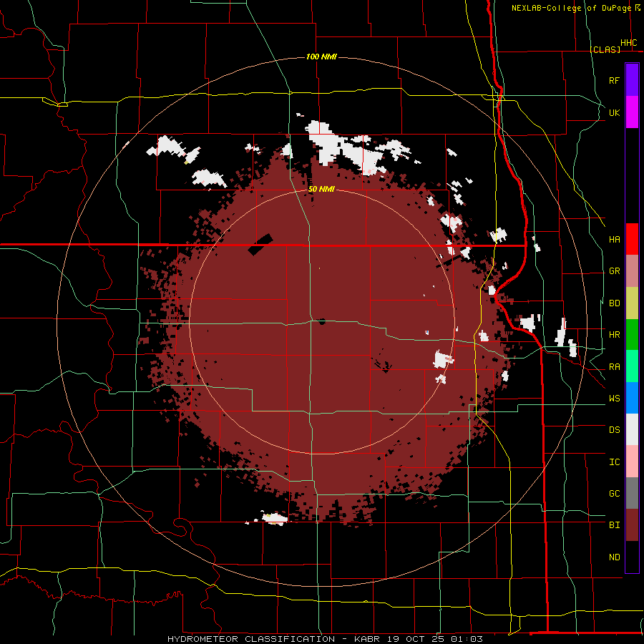The image size is (644, 644).
Task: Click the [CLAS] unit label
Action: (x=605, y=49)
